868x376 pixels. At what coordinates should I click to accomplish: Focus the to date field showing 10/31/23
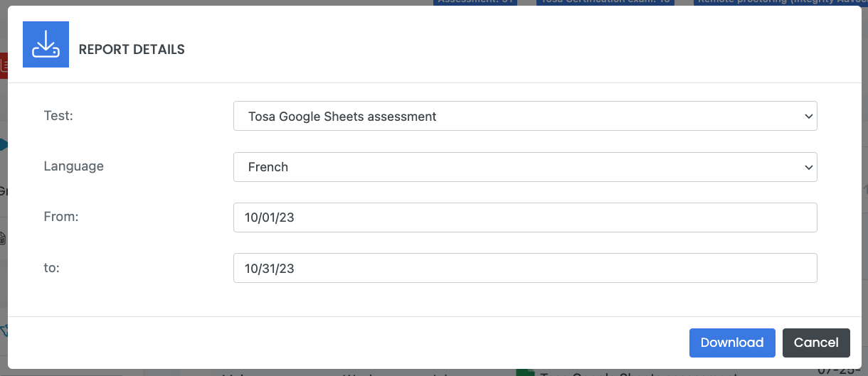[525, 269]
